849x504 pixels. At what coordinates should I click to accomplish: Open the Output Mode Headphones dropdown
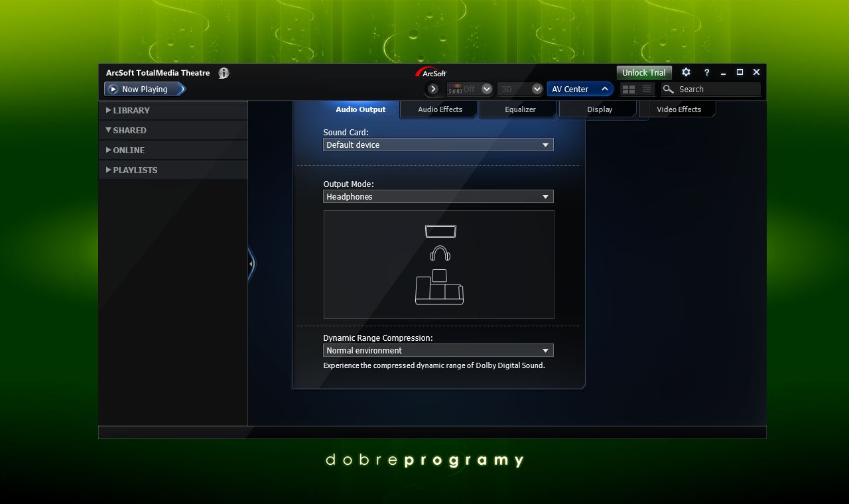(x=438, y=196)
